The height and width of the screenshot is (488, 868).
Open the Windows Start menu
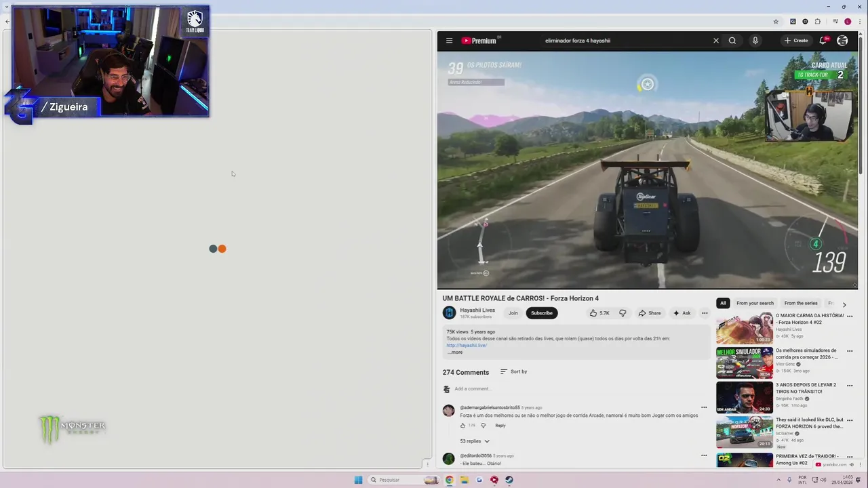[358, 480]
